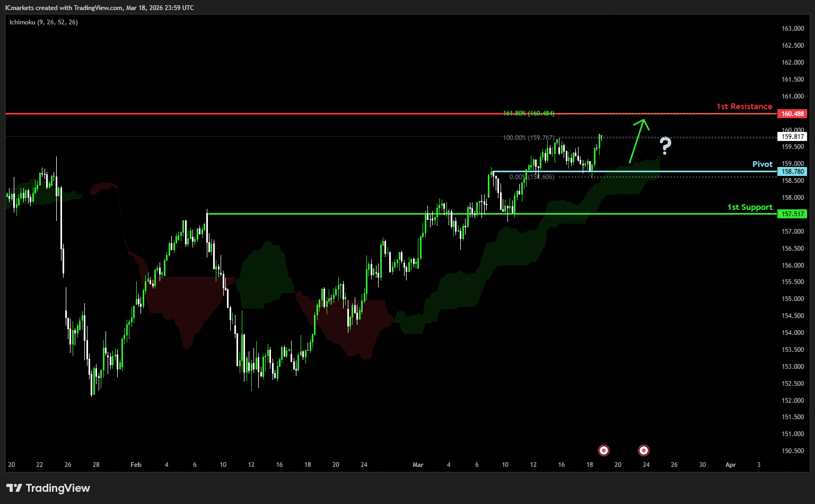Click the green upward projection arrow

click(638, 140)
